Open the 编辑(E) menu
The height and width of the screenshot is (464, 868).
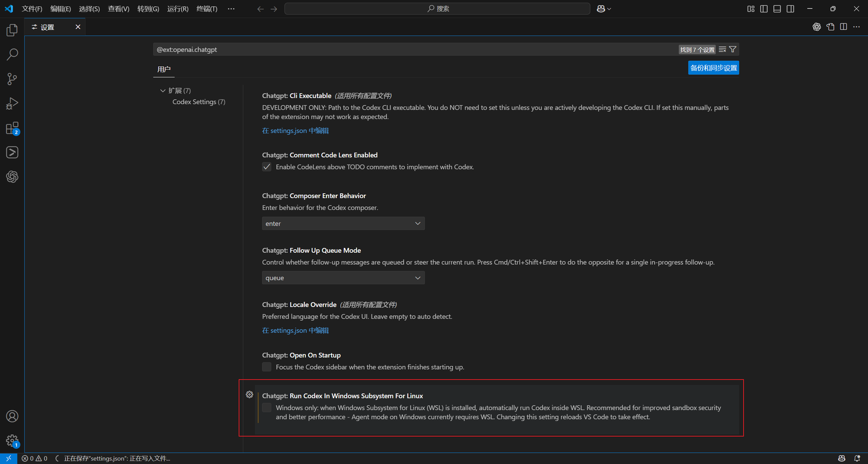(x=61, y=9)
